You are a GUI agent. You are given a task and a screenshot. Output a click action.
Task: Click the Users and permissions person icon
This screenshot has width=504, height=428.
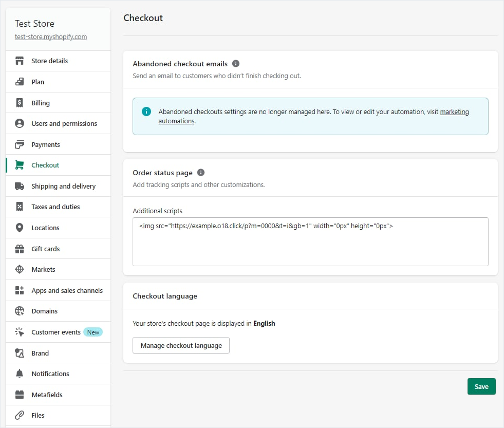tap(20, 124)
